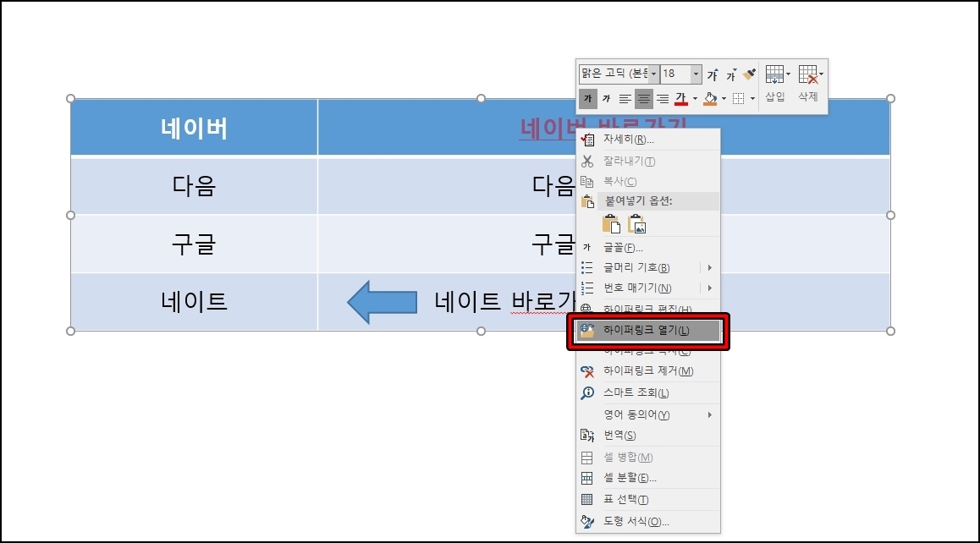The width and height of the screenshot is (980, 543).
Task: Choose 글머리 기호(B) menu entry
Action: point(647,267)
